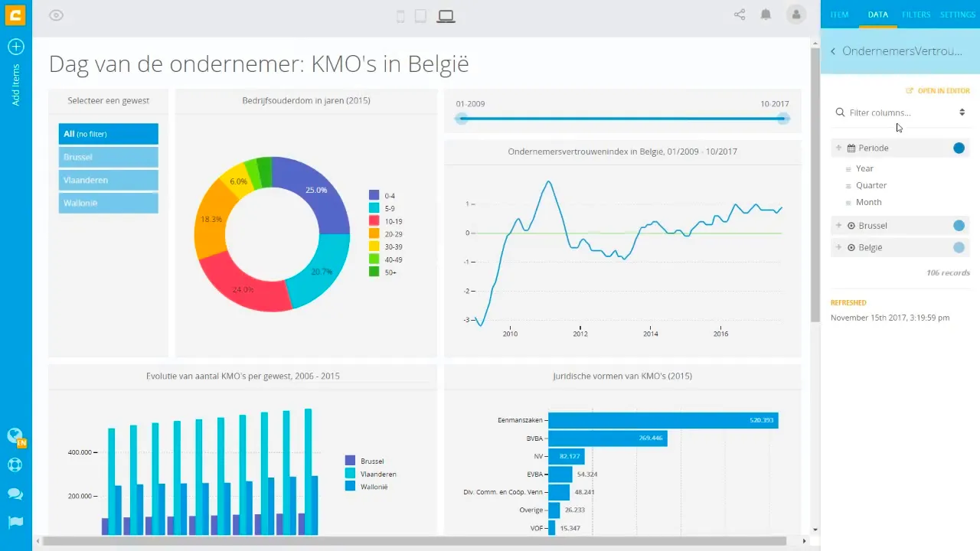Toggle the 10-19 legend entry
Screen dimensions: 980x551
(x=385, y=221)
